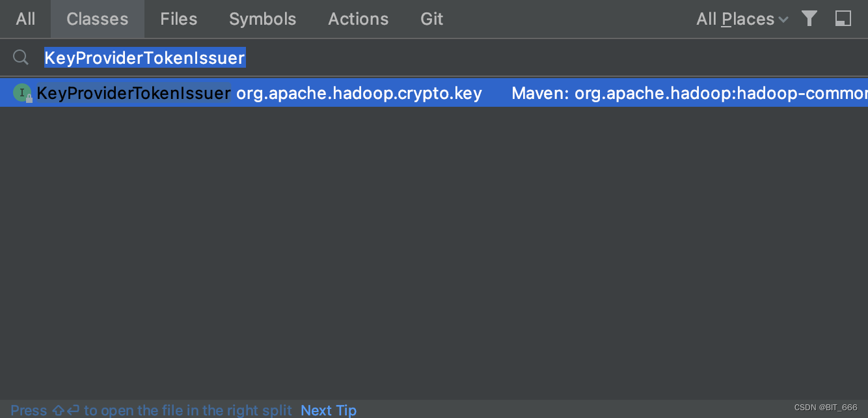Open the search filter funnel icon
This screenshot has height=418, width=868.
pyautogui.click(x=809, y=19)
